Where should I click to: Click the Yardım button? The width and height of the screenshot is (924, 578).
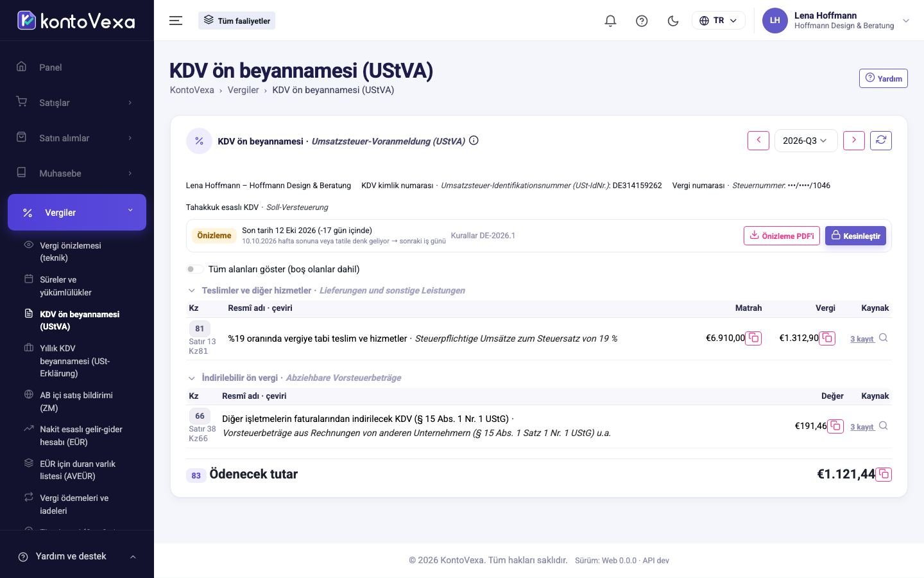tap(884, 78)
